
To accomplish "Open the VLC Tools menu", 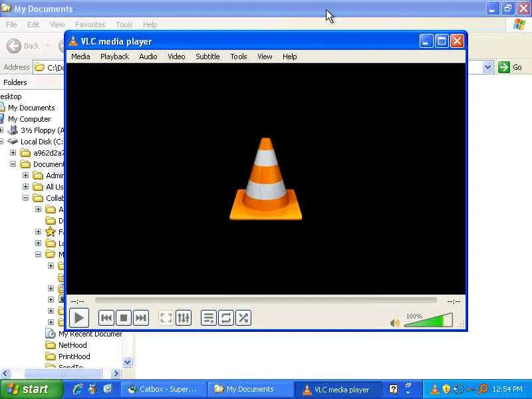I will coord(239,57).
